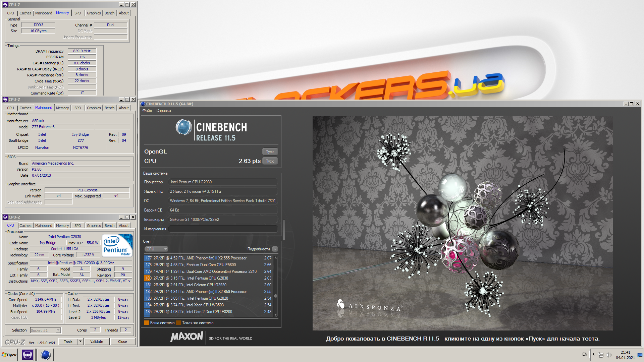This screenshot has height=362, width=644.
Task: Open Graphics tab in middle CPU-Z window
Action: click(x=94, y=108)
